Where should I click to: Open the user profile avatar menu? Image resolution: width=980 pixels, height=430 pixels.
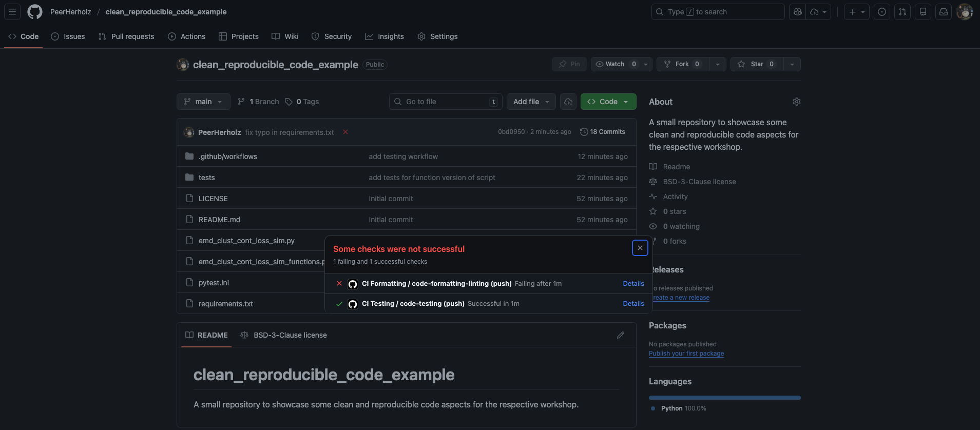tap(965, 12)
